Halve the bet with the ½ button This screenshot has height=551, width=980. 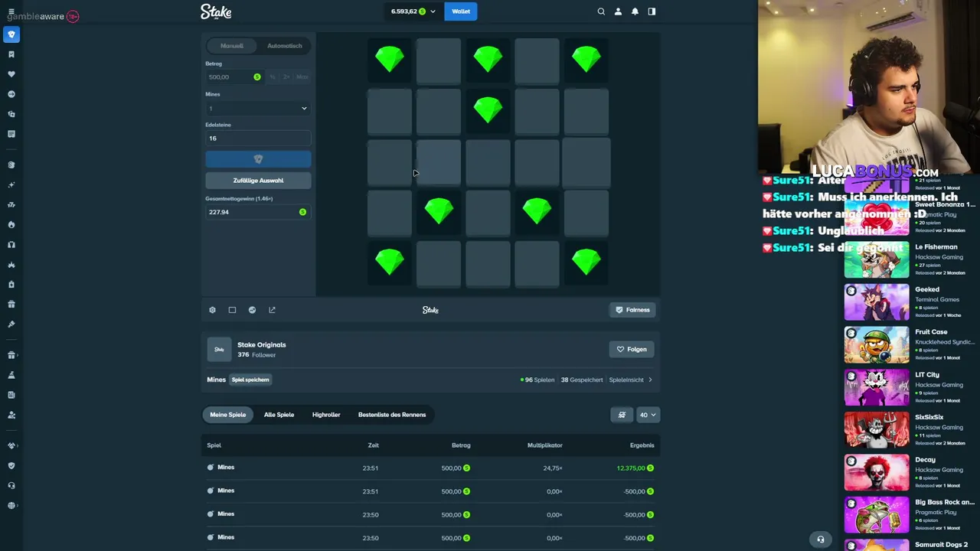point(273,77)
